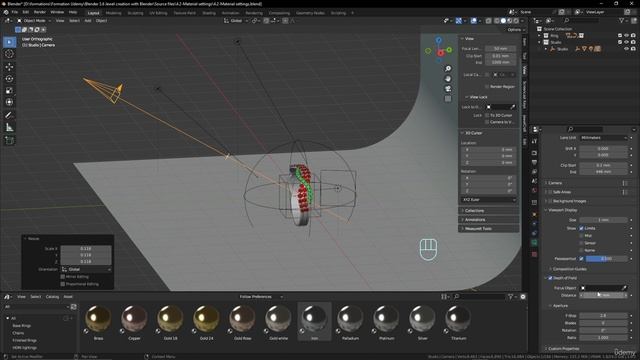Open the Lens Unit Millimeters dropdown
The image size is (640, 360).
(x=604, y=138)
